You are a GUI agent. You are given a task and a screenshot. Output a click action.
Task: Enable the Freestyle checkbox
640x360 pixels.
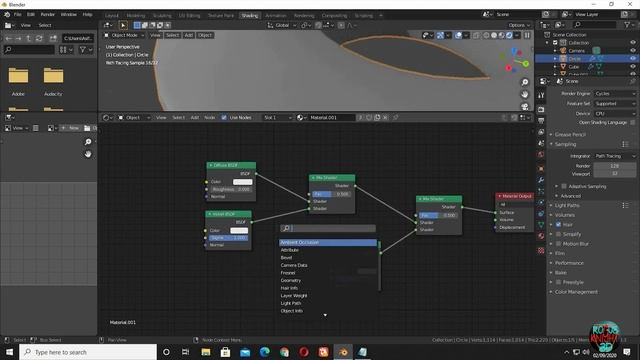558,282
